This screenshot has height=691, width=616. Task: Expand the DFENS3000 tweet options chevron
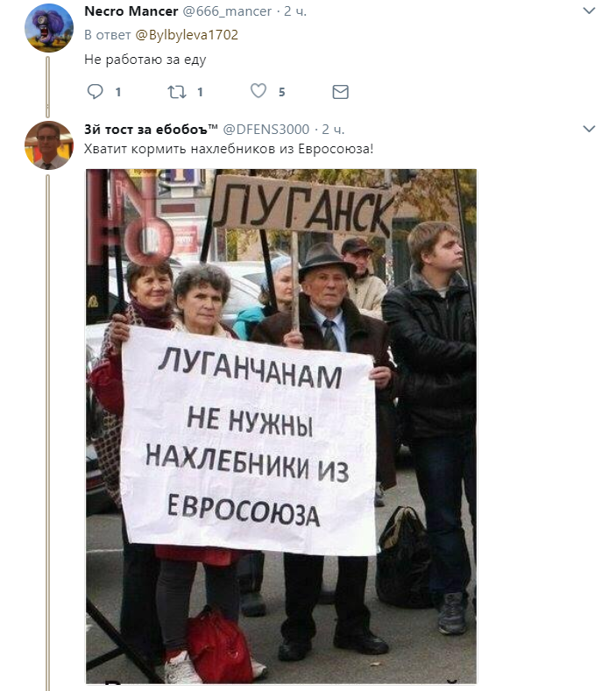589,129
